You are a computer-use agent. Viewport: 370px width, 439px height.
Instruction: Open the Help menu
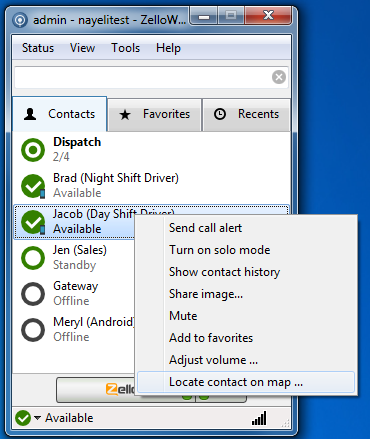[x=168, y=48]
